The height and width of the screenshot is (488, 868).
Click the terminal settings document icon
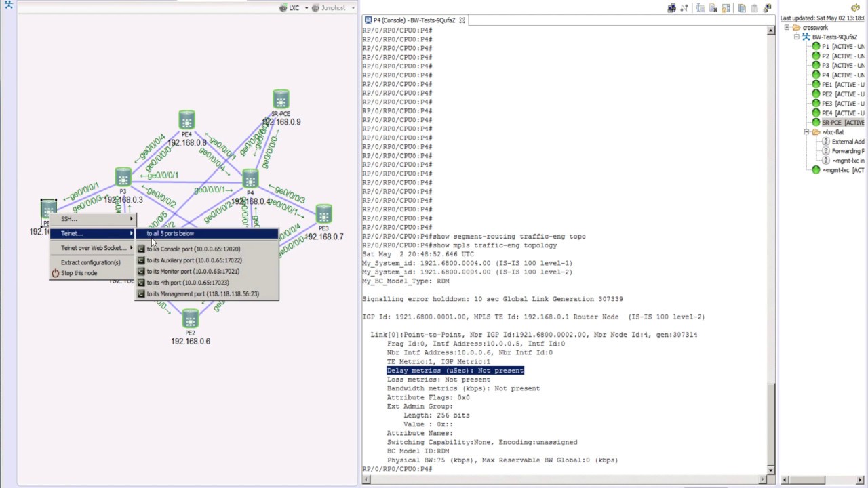(x=701, y=8)
